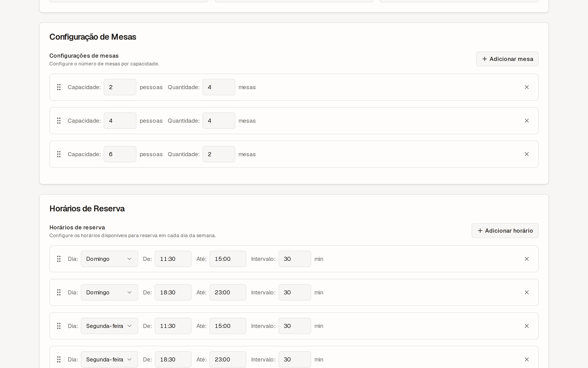The height and width of the screenshot is (368, 588).
Task: Open day dropdown for Segunda-feira 11:30 row
Action: click(109, 326)
